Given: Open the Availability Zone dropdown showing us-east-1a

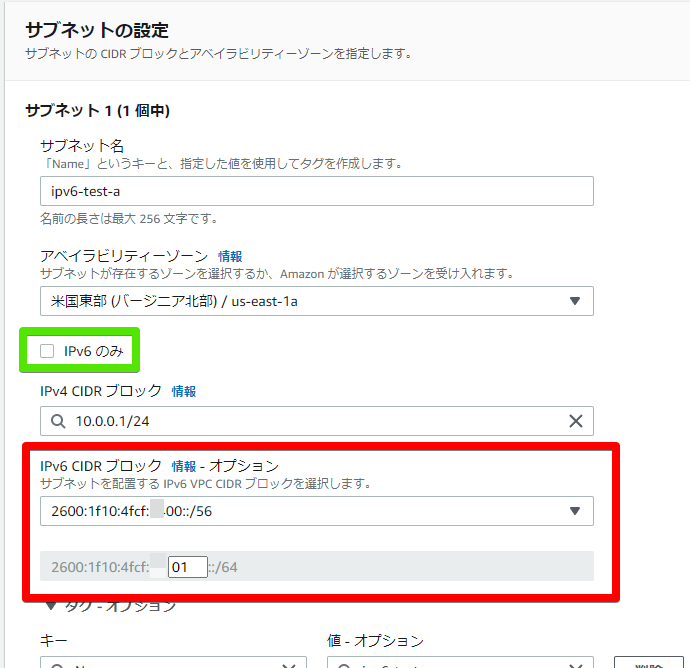Looking at the screenshot, I should coord(316,301).
